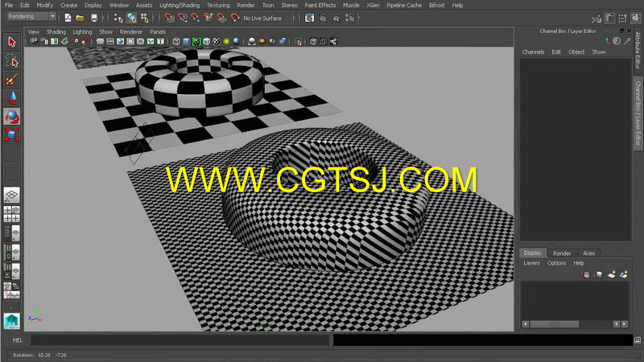
Task: Select by hierarchy mode icon
Action: (x=118, y=18)
